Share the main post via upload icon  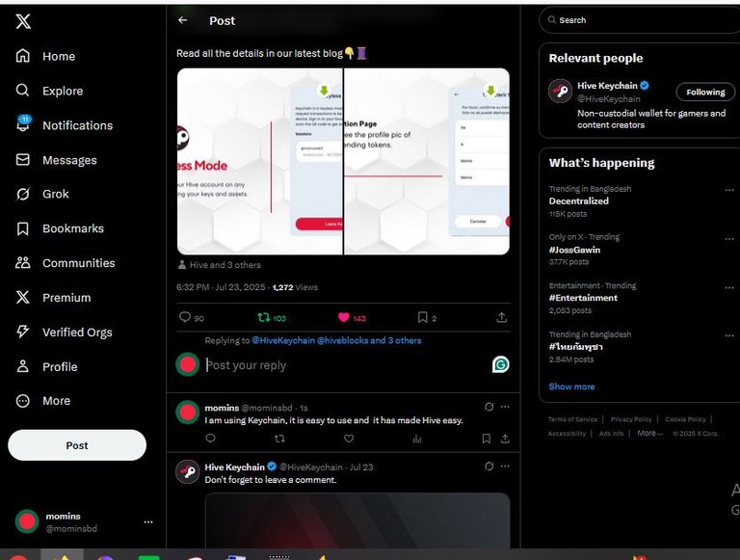click(x=502, y=317)
